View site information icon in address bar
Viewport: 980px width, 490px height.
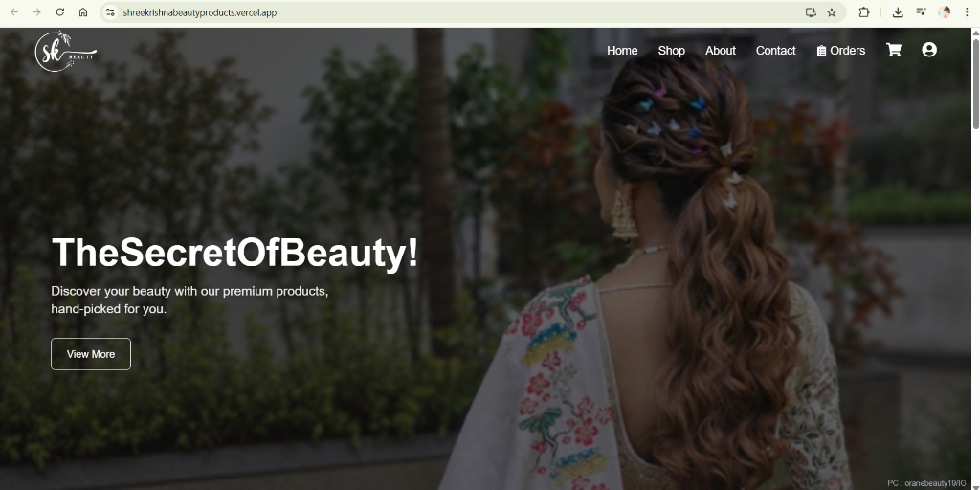point(110,12)
